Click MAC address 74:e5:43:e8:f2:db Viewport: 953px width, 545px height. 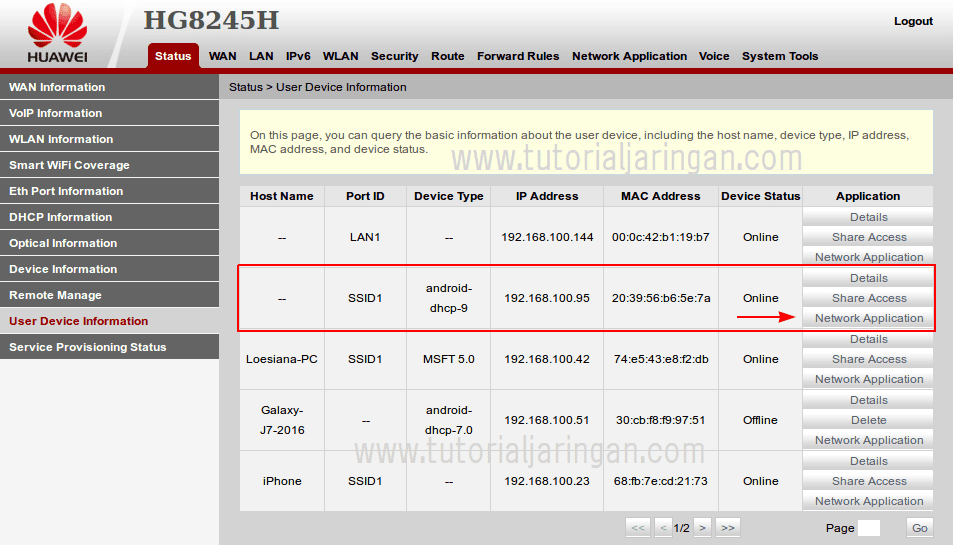[661, 359]
